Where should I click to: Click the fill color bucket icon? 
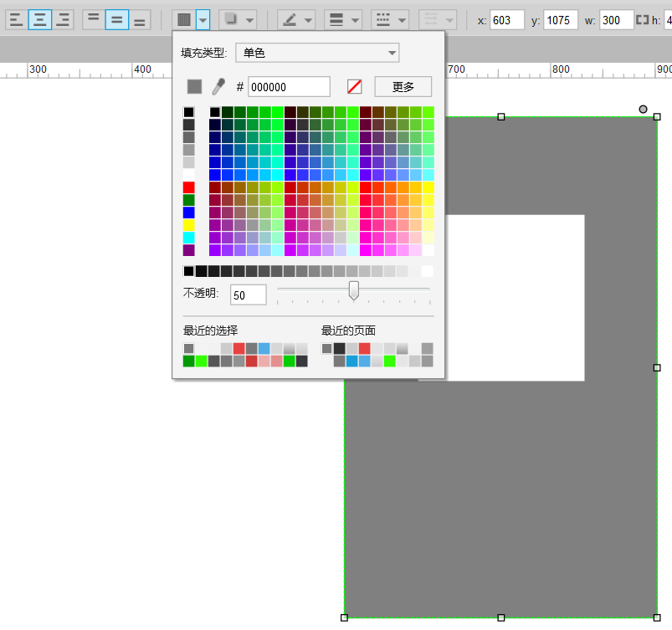[x=184, y=19]
